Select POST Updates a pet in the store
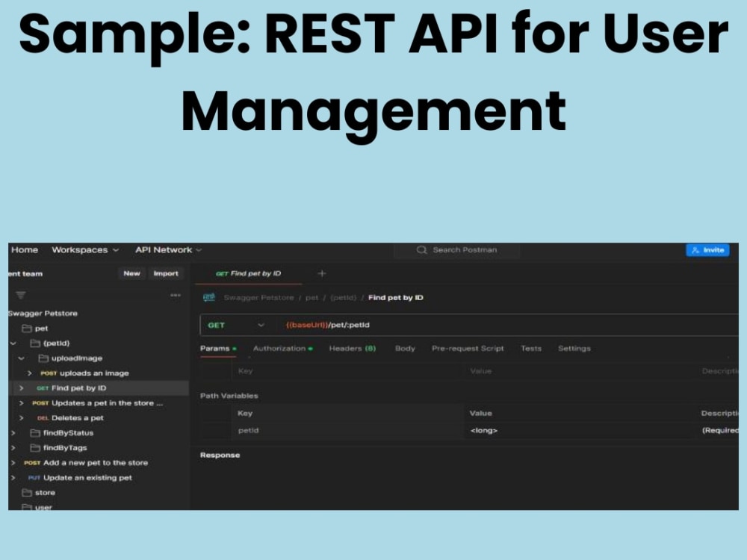 [98, 403]
